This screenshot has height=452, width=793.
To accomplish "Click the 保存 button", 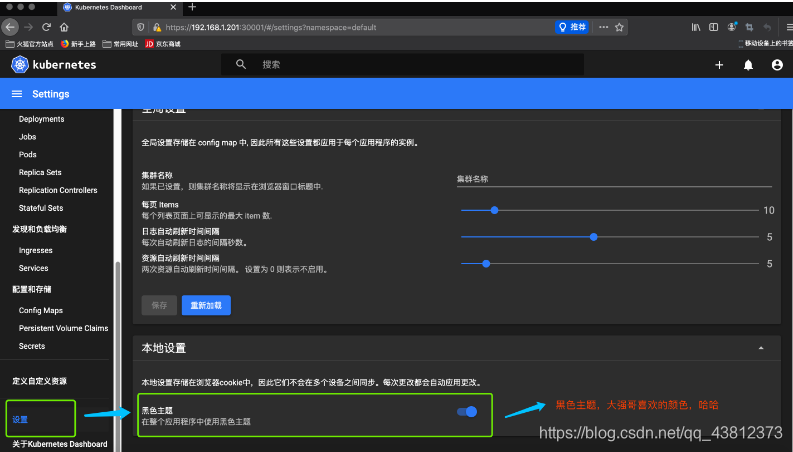I will pyautogui.click(x=159, y=305).
